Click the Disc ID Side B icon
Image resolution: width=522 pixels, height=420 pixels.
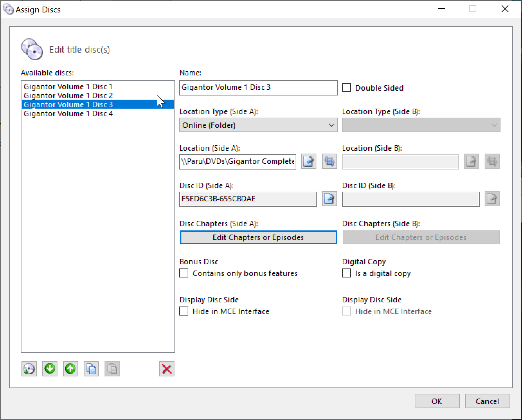click(x=492, y=199)
